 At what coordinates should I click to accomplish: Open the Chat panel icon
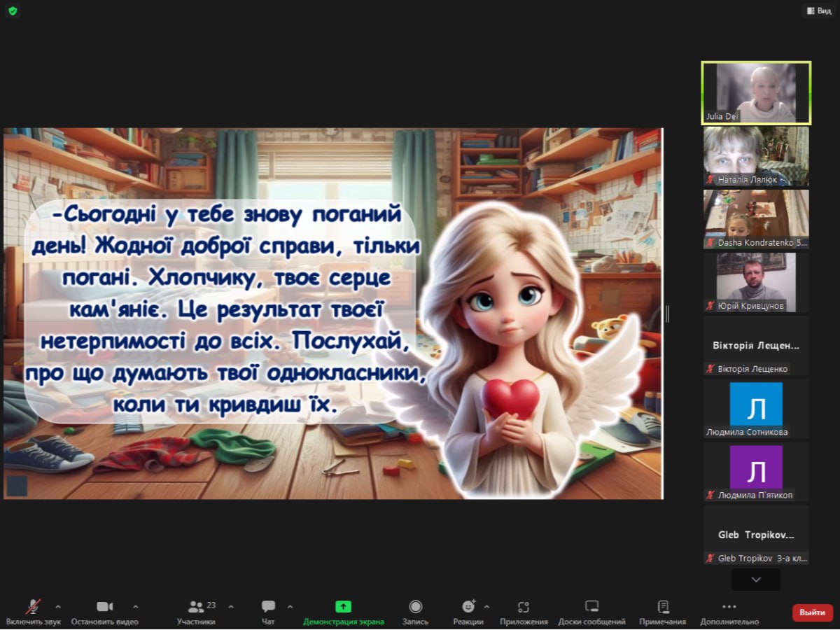pos(268,606)
